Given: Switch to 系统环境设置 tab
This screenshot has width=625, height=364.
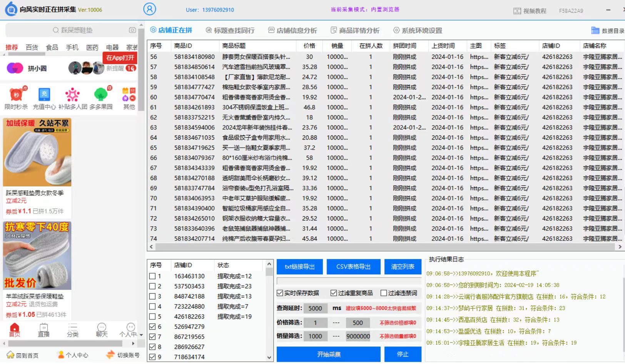Looking at the screenshot, I should click(x=418, y=30).
